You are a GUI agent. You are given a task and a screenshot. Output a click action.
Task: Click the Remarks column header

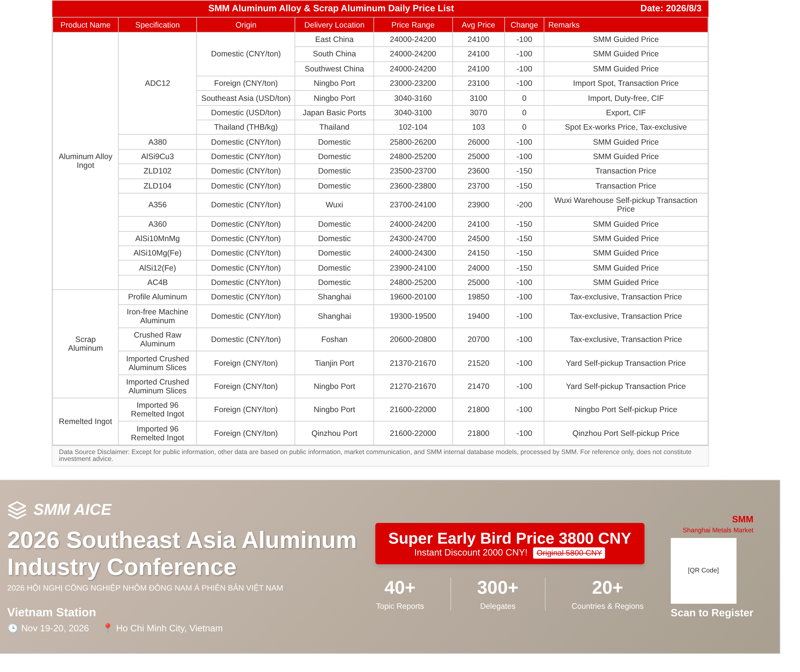(626, 25)
